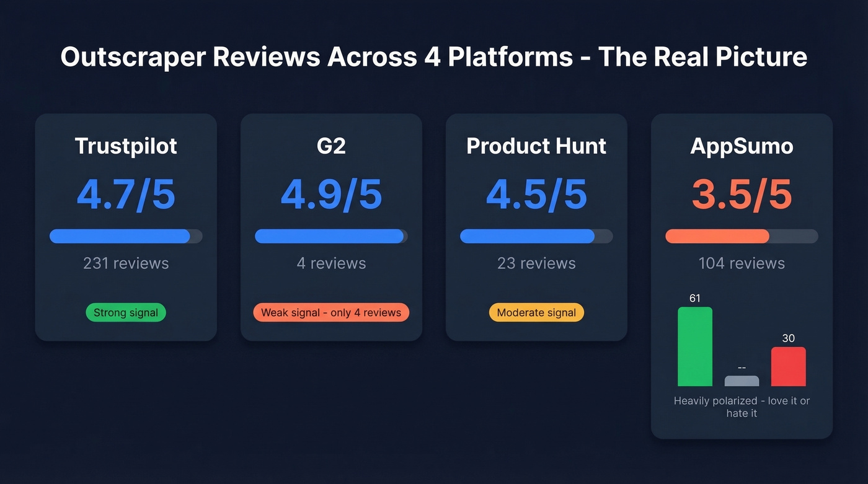Viewport: 868px width, 484px height.
Task: Expand the 104 reviews count on AppSumo
Action: (742, 263)
